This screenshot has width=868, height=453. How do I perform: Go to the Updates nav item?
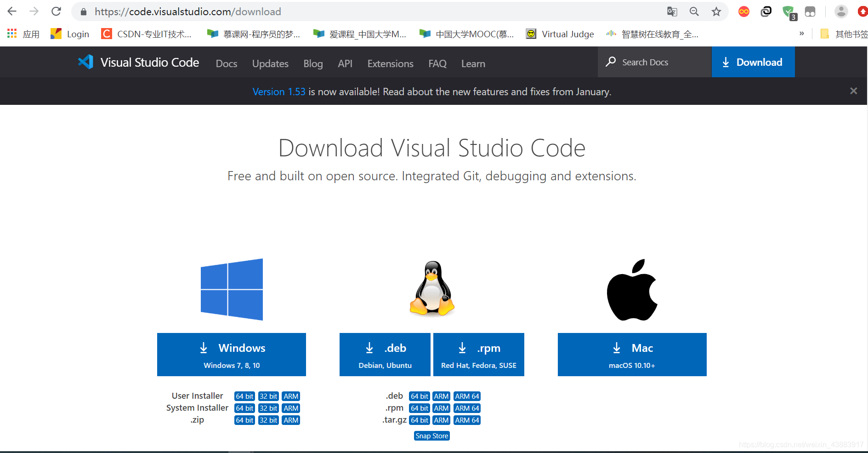pyautogui.click(x=270, y=63)
